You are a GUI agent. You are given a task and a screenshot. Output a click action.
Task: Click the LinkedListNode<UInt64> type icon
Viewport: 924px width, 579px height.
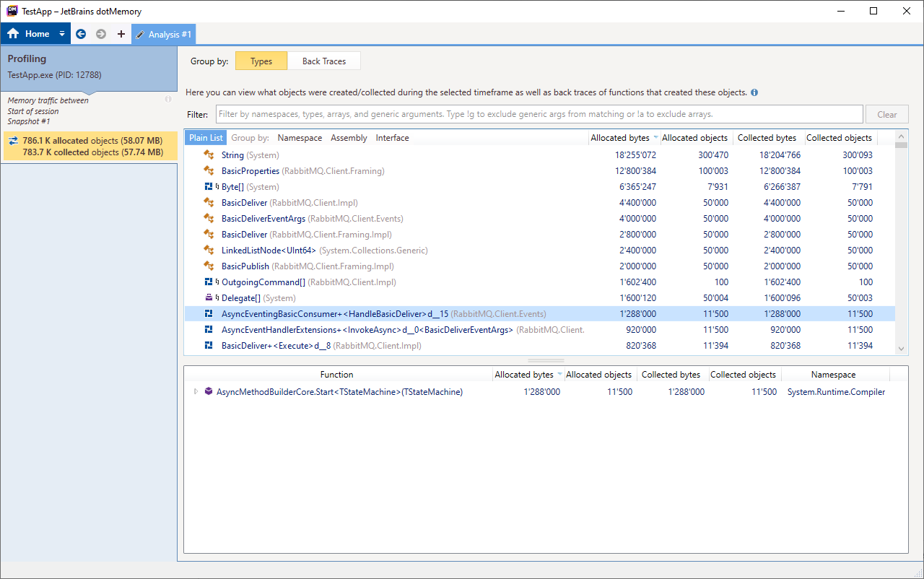coord(209,251)
